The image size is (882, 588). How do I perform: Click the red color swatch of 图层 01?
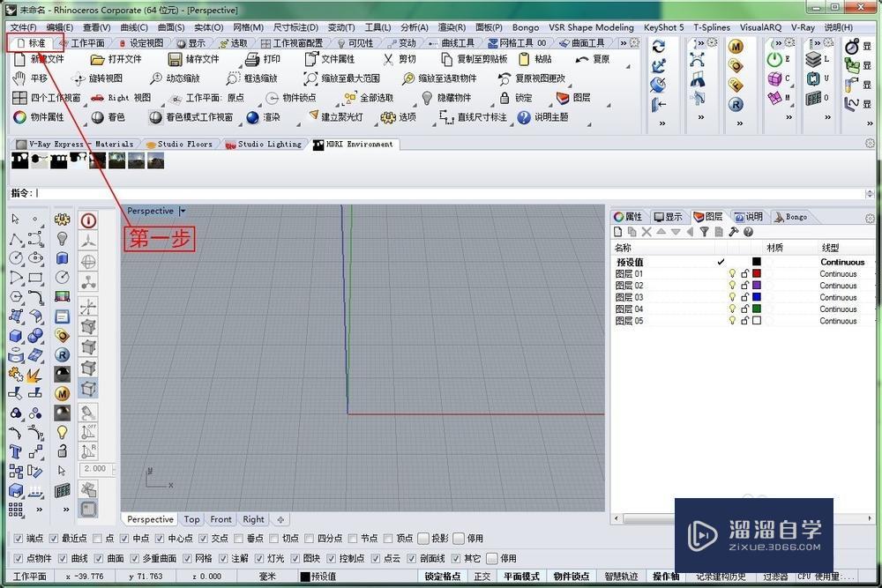pyautogui.click(x=756, y=274)
